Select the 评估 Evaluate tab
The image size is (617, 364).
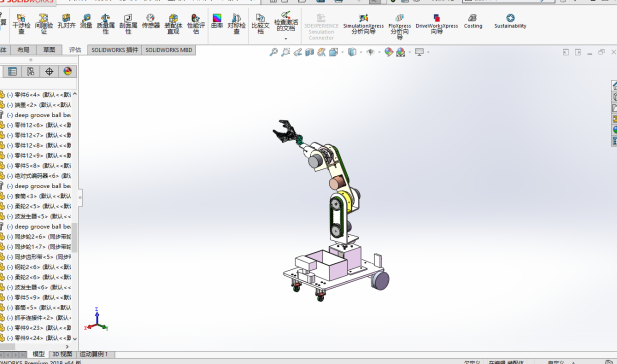click(75, 50)
